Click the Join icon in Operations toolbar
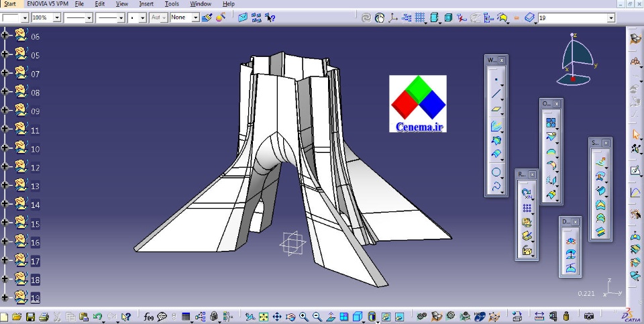 [x=551, y=122]
